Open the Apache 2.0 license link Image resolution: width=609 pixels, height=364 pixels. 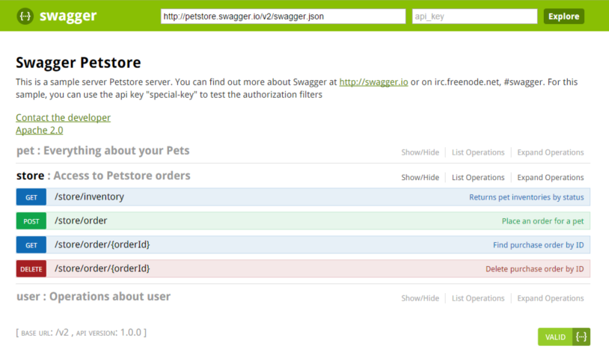(39, 130)
